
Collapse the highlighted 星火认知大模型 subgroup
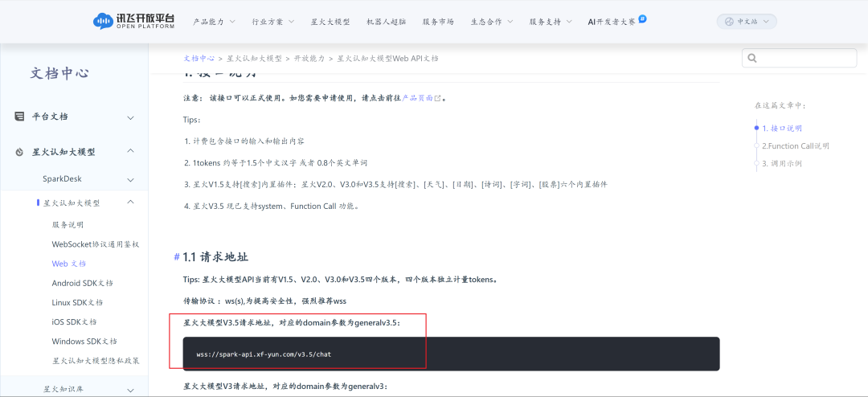[131, 202]
